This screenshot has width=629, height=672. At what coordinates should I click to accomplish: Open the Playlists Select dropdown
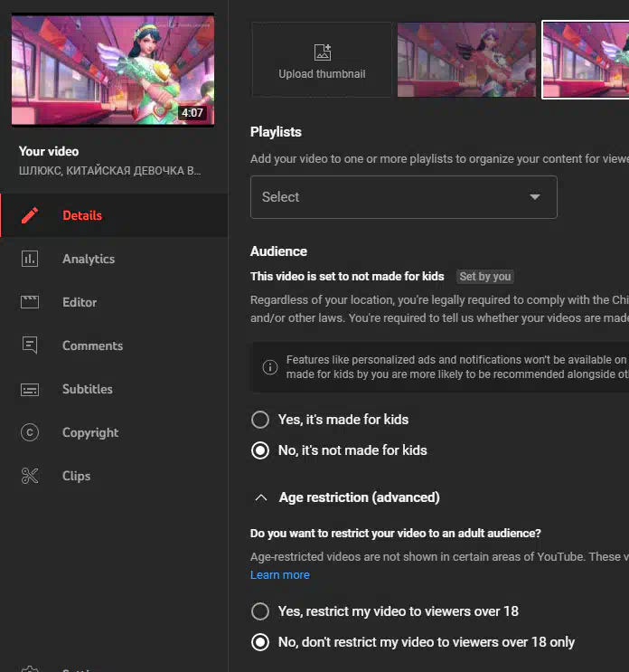click(404, 197)
